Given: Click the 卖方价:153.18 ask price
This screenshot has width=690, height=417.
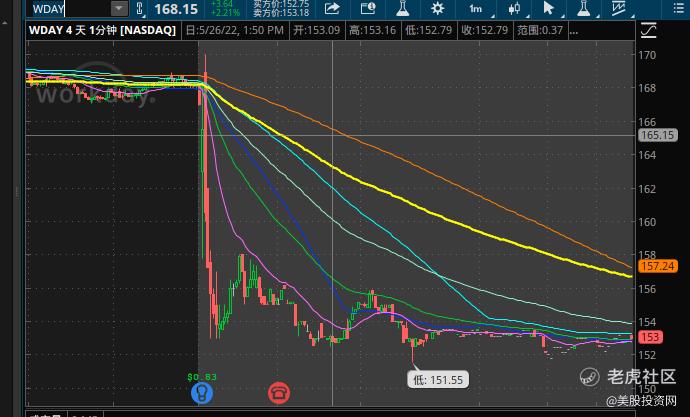Looking at the screenshot, I should click(x=281, y=13).
